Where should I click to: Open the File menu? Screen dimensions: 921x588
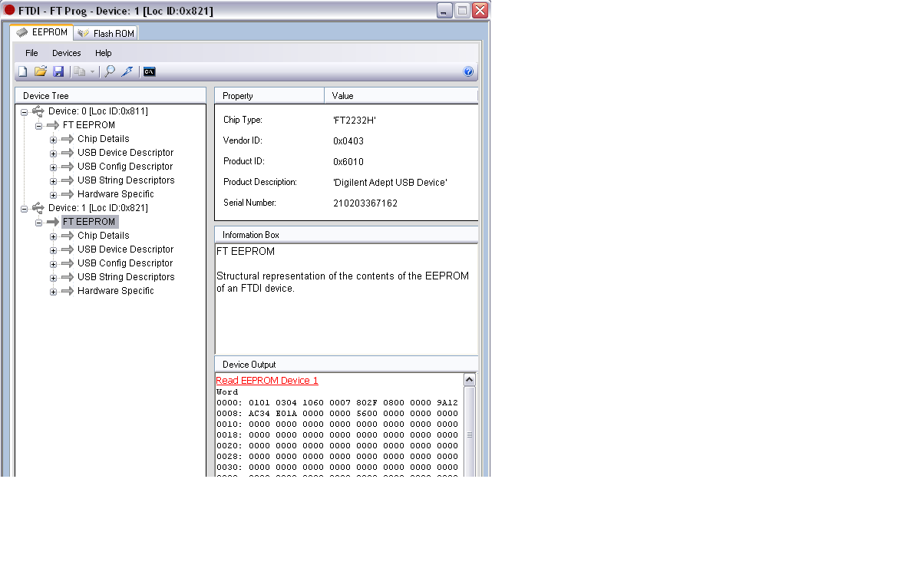tap(31, 53)
